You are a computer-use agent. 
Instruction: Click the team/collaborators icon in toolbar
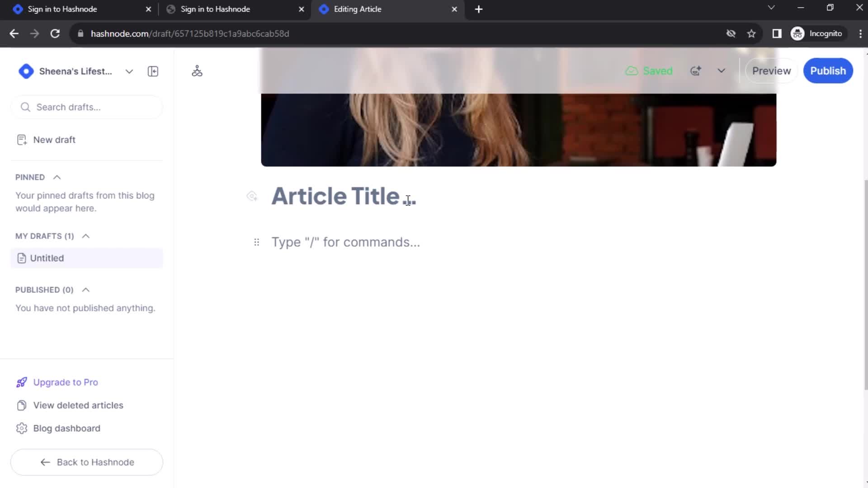[197, 71]
